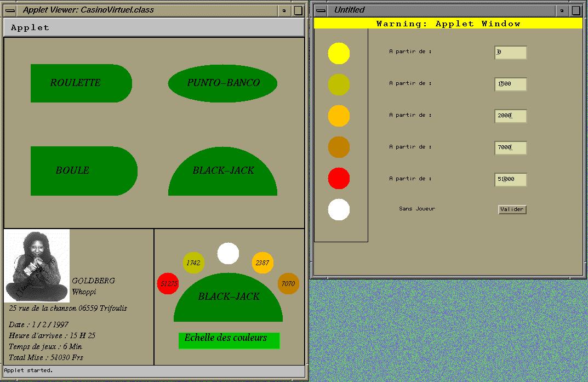Click the brown chip labeled 7070
Image resolution: width=588 pixels, height=382 pixels.
point(288,283)
